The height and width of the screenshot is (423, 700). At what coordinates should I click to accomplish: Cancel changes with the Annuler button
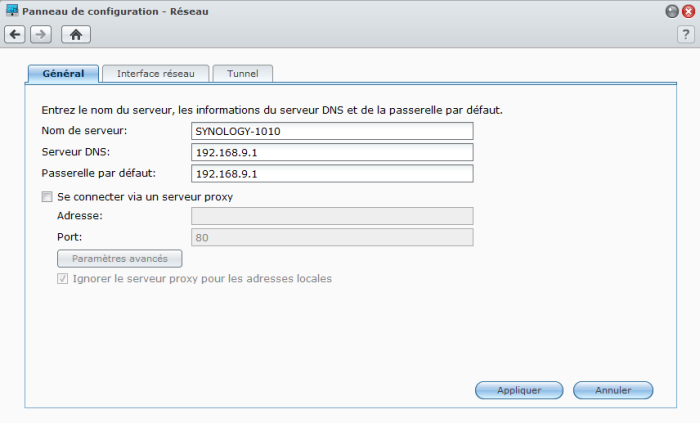pyautogui.click(x=613, y=390)
